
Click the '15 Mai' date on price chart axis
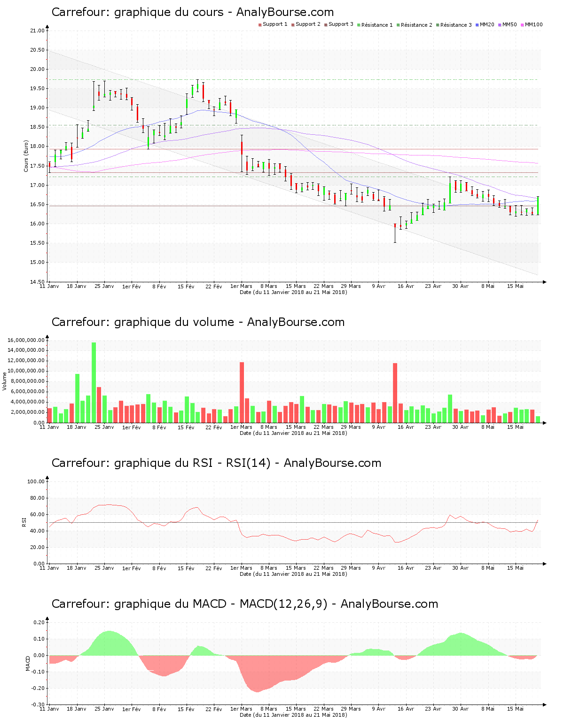pyautogui.click(x=515, y=286)
